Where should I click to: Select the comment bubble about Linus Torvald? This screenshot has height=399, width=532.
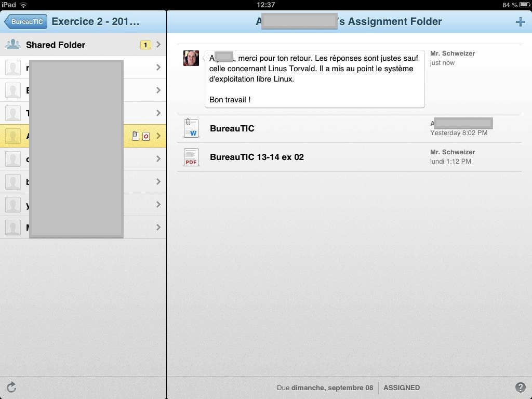click(x=314, y=79)
